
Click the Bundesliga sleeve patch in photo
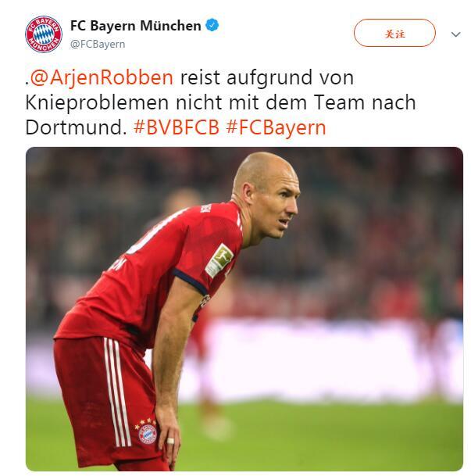point(219,260)
